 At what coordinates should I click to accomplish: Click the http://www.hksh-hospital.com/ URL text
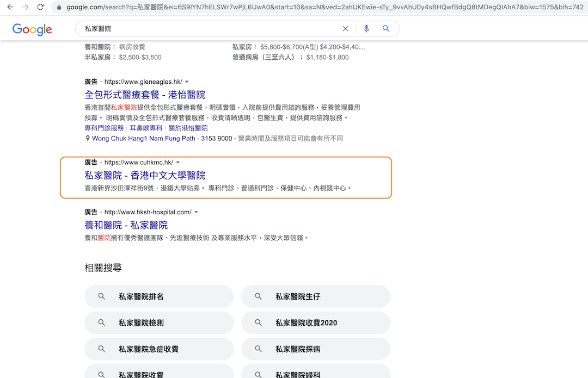(x=148, y=212)
